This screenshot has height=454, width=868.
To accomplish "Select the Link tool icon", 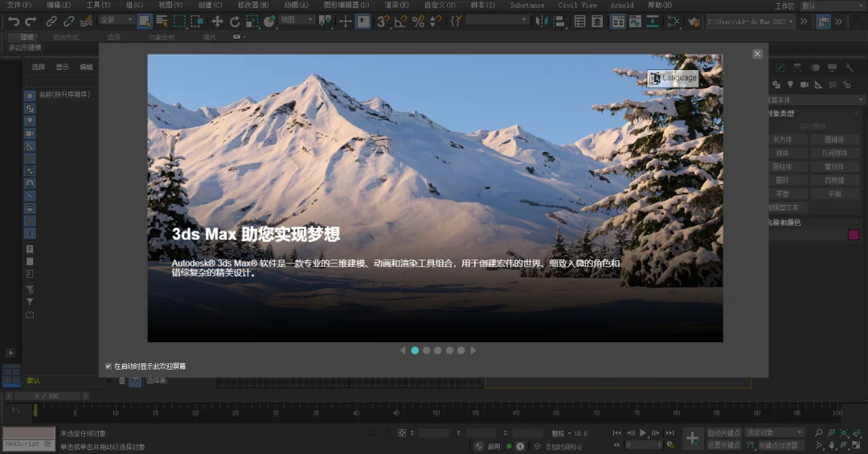I will 51,22.
